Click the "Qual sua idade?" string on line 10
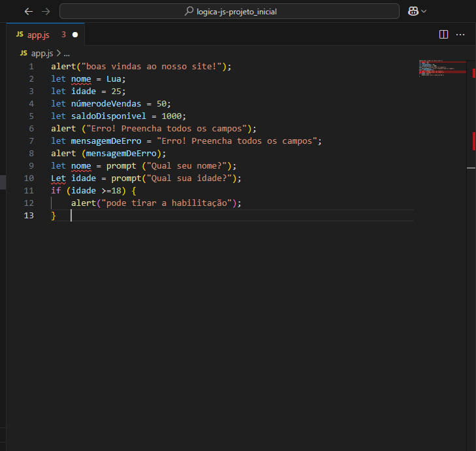The image size is (476, 451). coord(189,178)
